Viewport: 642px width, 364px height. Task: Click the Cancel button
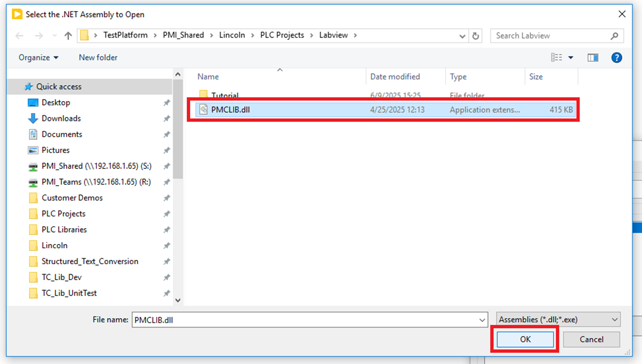pos(591,339)
